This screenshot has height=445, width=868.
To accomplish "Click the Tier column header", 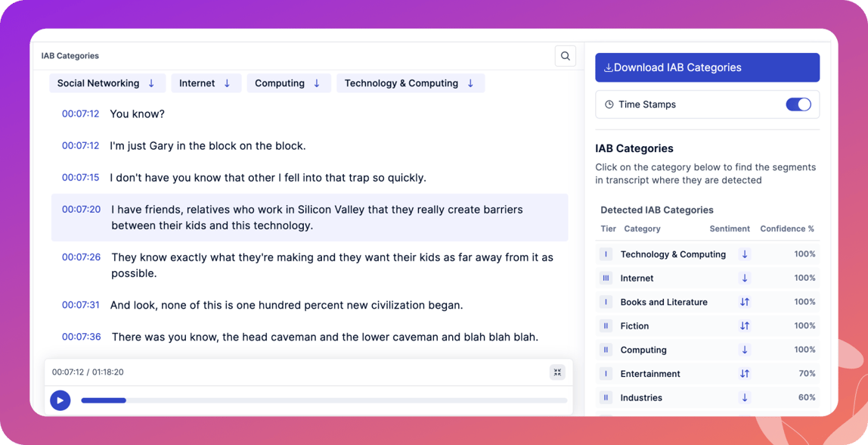I will click(x=609, y=229).
